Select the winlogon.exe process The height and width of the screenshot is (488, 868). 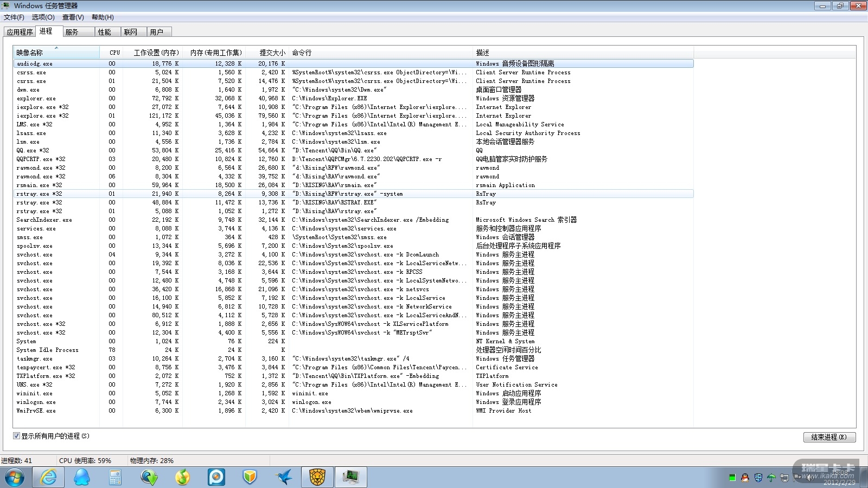point(353,402)
